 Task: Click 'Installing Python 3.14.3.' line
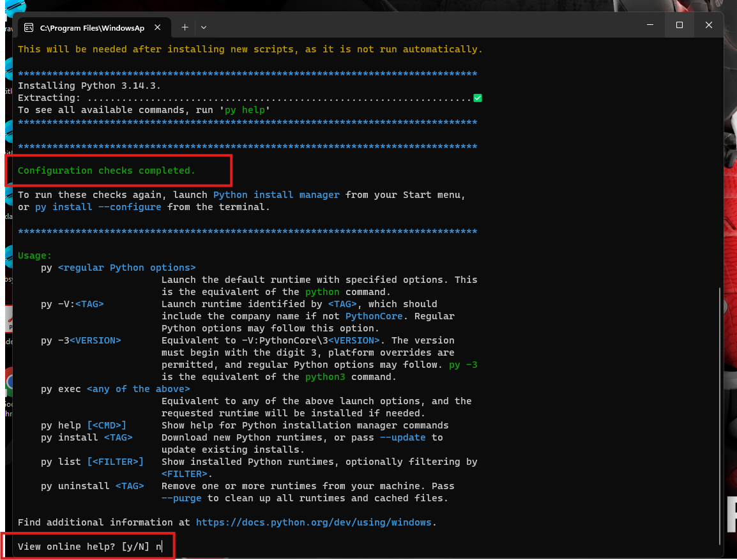89,86
